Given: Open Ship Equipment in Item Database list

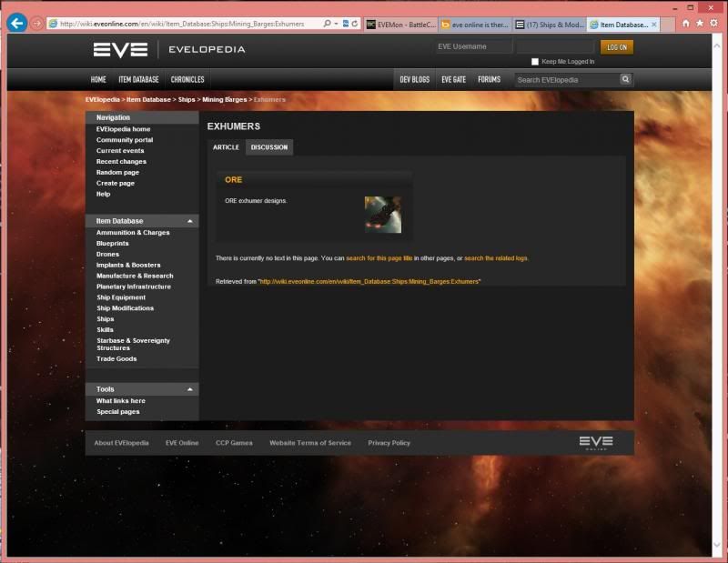Looking at the screenshot, I should tap(121, 297).
